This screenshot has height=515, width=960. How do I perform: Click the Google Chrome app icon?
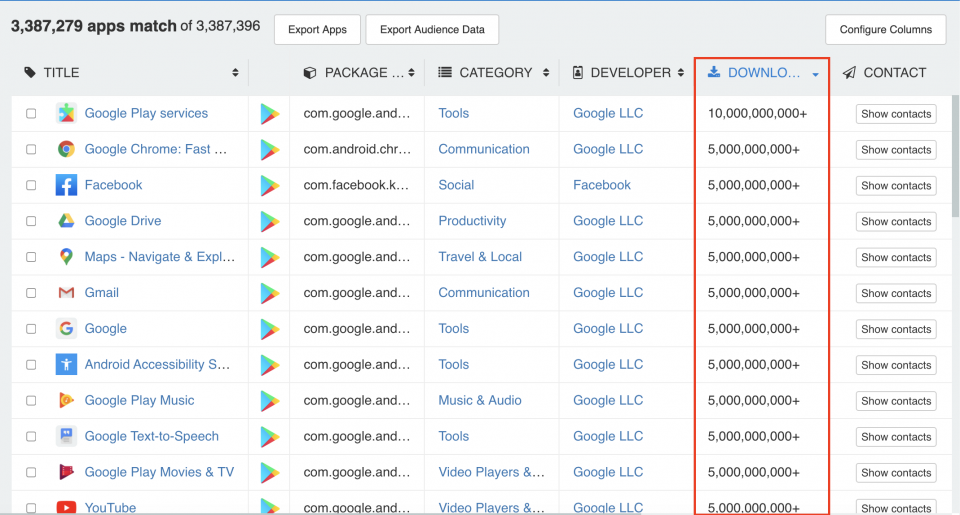click(x=66, y=149)
